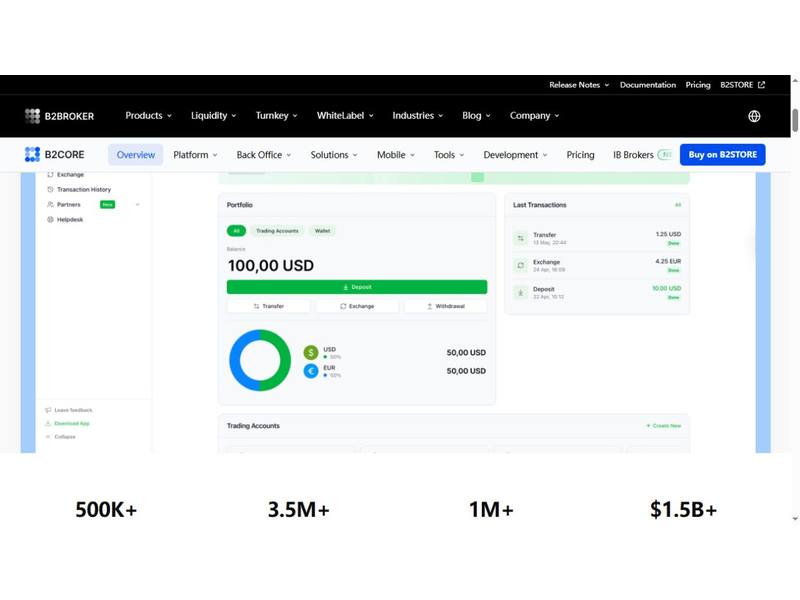Viewport: 800px width, 600px height.
Task: Click the IB Brokers menu item
Action: (x=633, y=155)
